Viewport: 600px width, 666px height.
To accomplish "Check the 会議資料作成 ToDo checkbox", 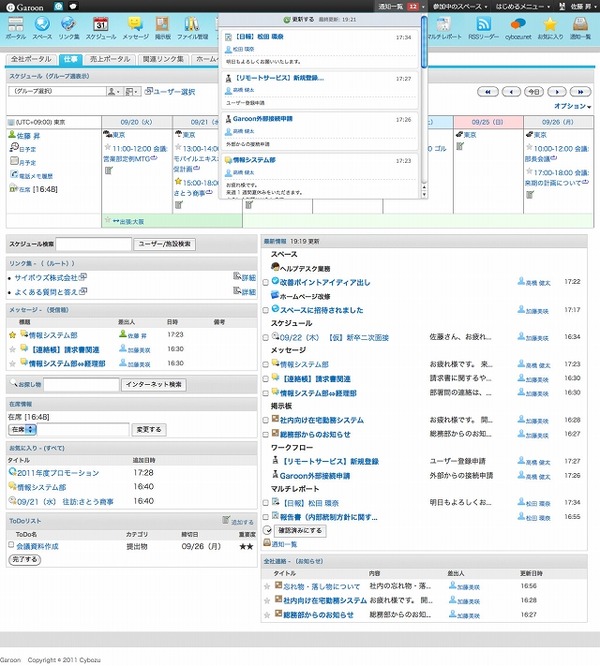I will (11, 545).
